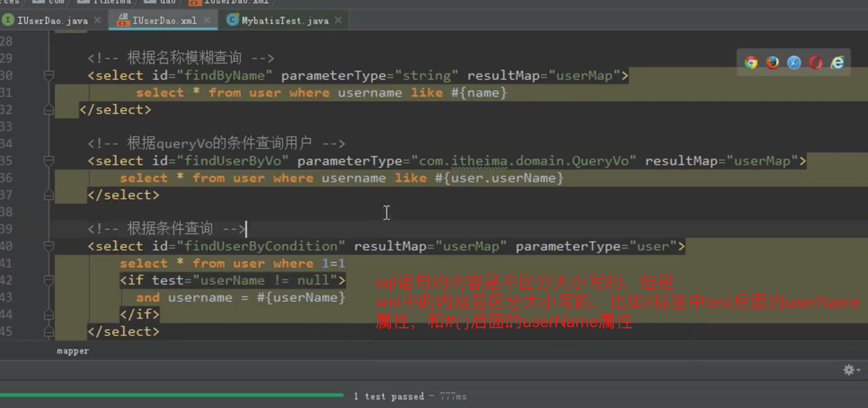Click com.itheima.domain.QueryVo parameterType value
Viewport: 868px width, 408px height.
pos(524,161)
